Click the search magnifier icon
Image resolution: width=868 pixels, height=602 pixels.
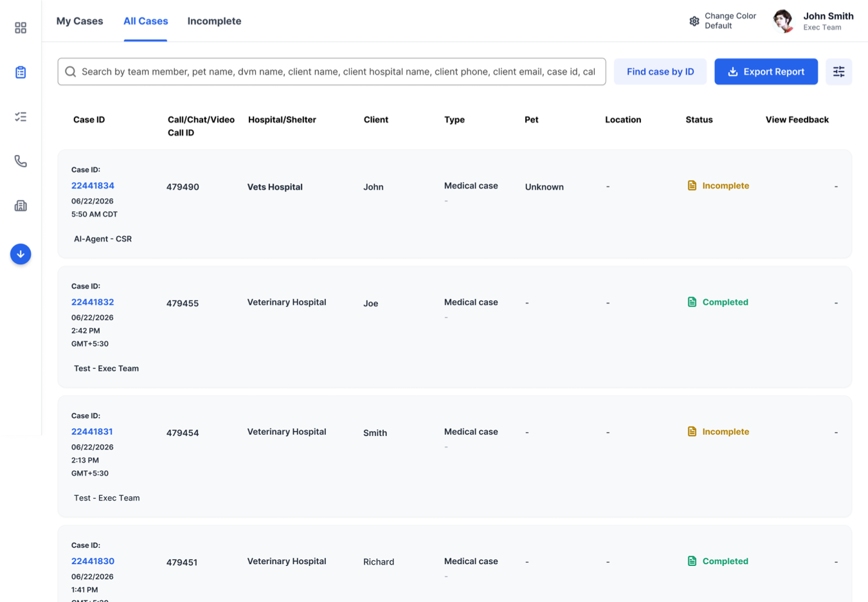[71, 71]
